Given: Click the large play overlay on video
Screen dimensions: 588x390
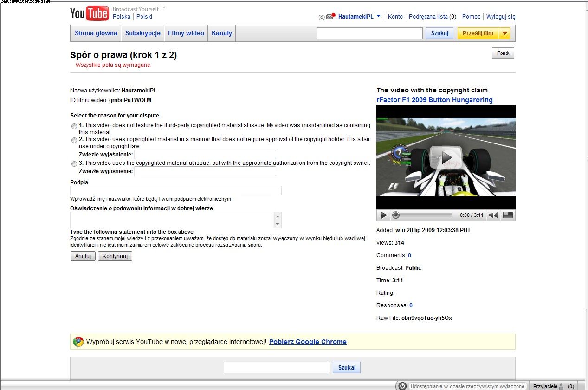Looking at the screenshot, I should pos(446,157).
